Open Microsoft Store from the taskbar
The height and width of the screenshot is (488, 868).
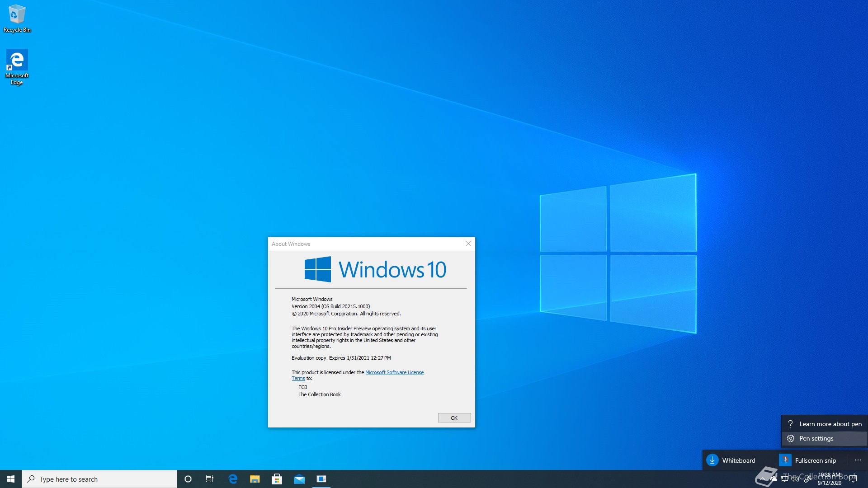(x=277, y=479)
